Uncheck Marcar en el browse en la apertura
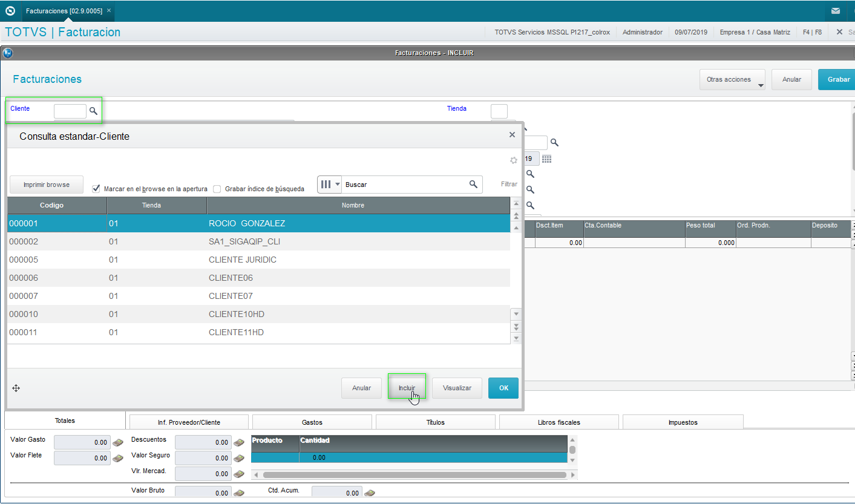This screenshot has width=855, height=504. [96, 189]
